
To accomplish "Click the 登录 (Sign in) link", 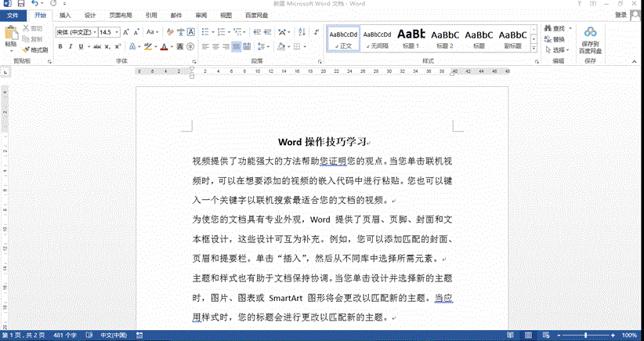I will click(620, 15).
